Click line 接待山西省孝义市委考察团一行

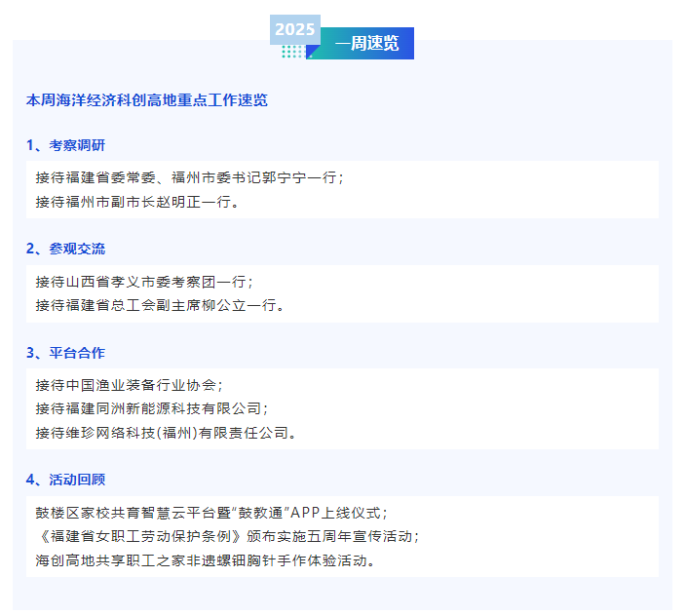click(x=144, y=282)
